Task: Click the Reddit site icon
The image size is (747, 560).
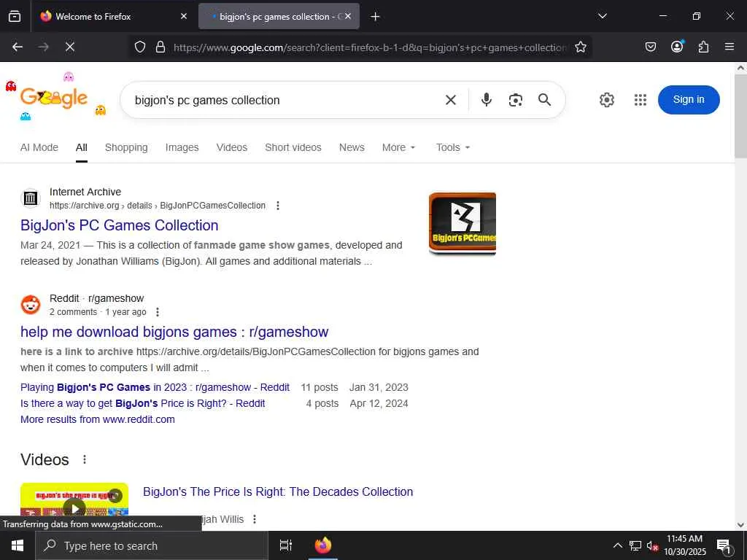Action: coord(31,305)
